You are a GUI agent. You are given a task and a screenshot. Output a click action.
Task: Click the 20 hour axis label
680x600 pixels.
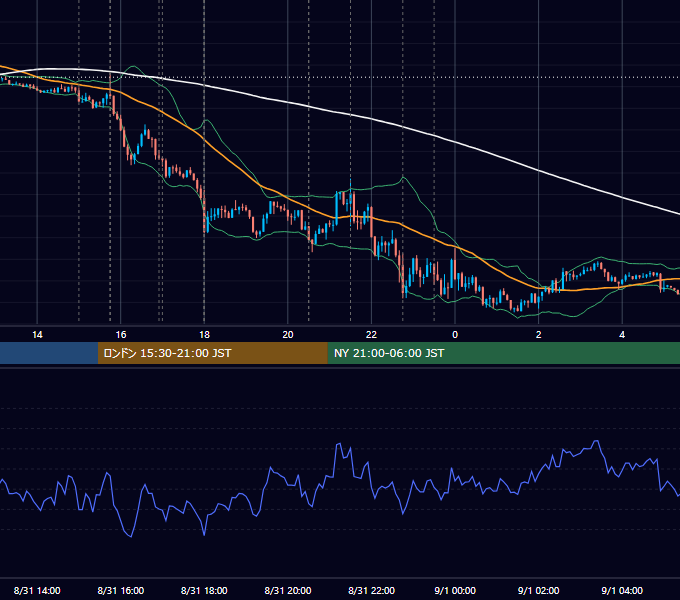(x=288, y=335)
